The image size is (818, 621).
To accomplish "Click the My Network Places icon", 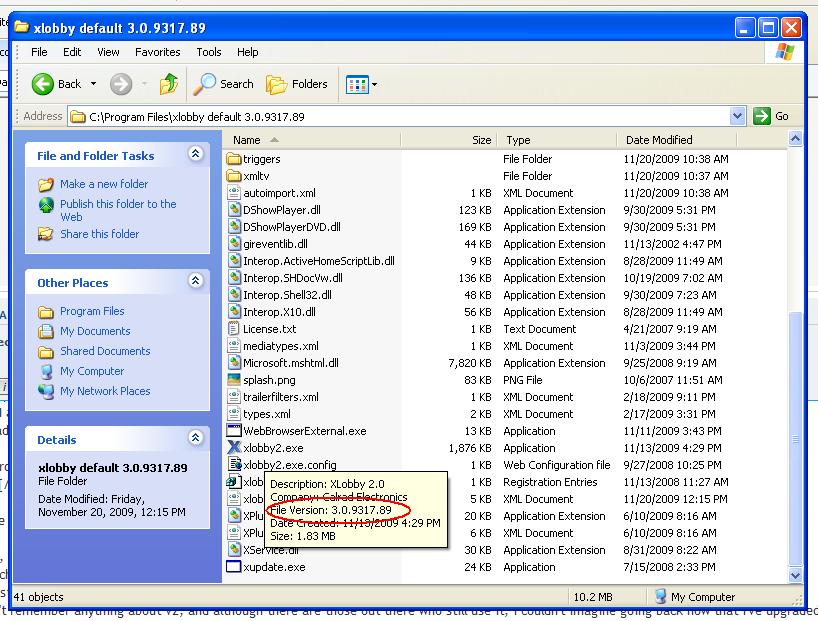I will (46, 391).
